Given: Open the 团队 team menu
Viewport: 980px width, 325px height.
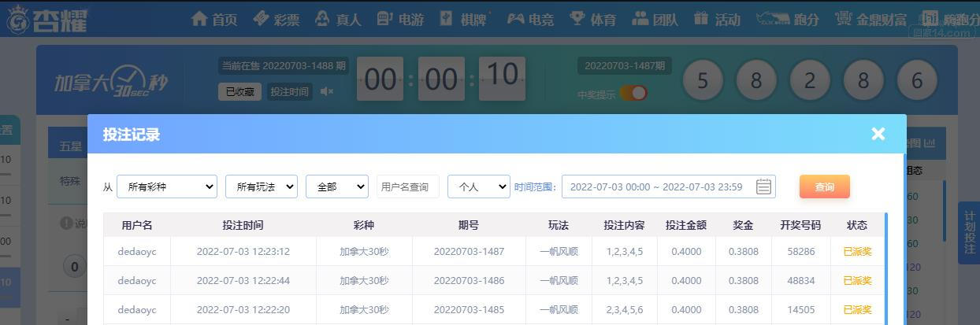Looking at the screenshot, I should click(655, 19).
